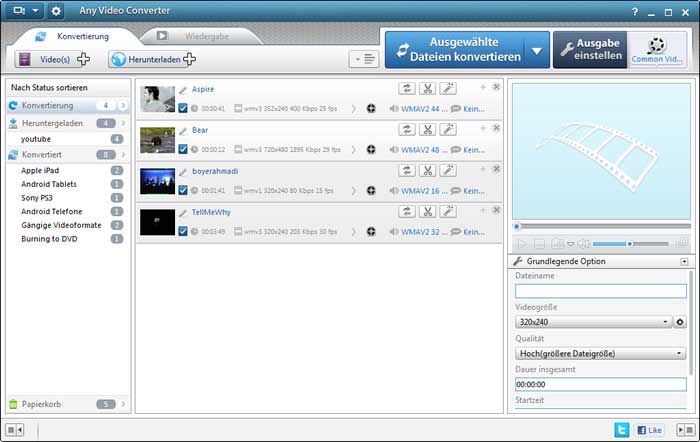Screen dimensions: 700x442
Task: Open the Videogröße 320x240 dropdown
Action: (593, 322)
